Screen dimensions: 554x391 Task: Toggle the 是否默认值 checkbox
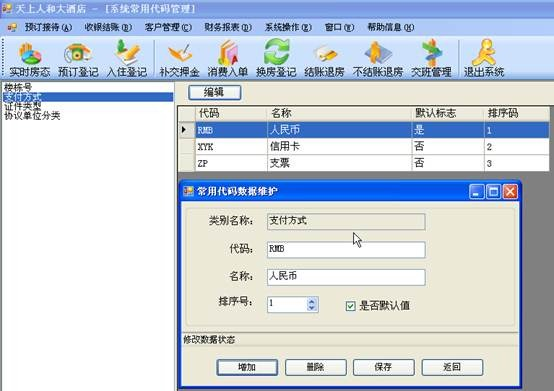tap(350, 306)
